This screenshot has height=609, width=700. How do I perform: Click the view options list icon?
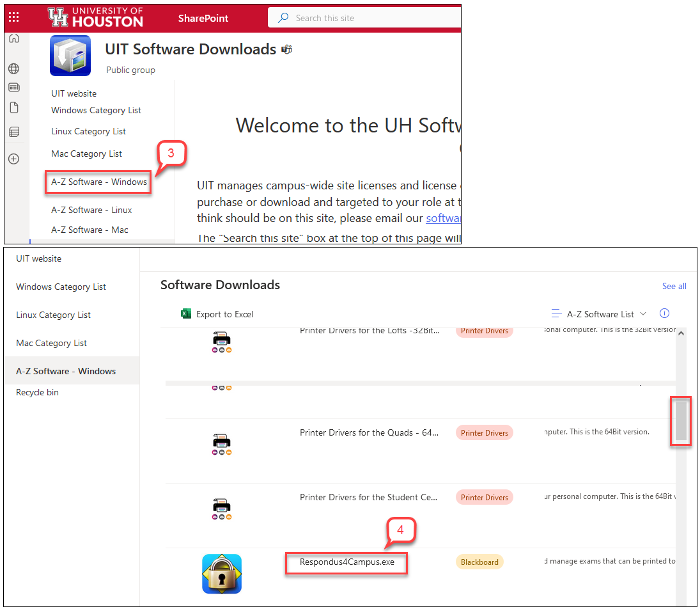point(556,313)
